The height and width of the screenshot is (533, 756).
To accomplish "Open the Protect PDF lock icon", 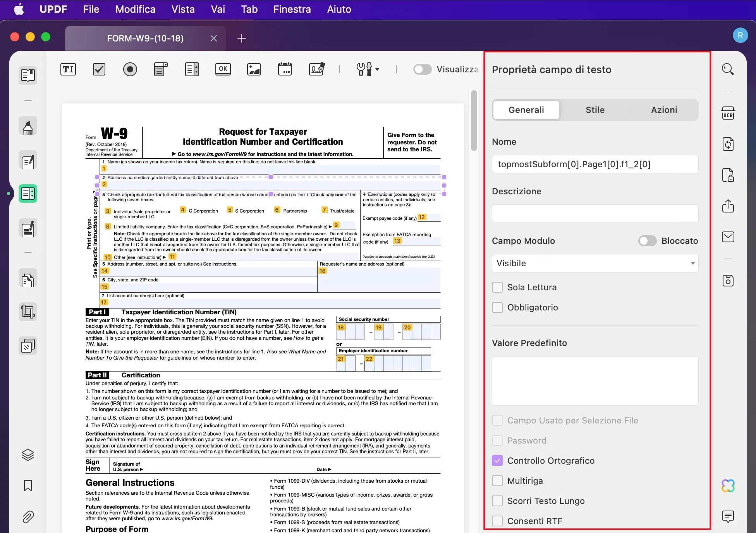I will click(x=728, y=175).
